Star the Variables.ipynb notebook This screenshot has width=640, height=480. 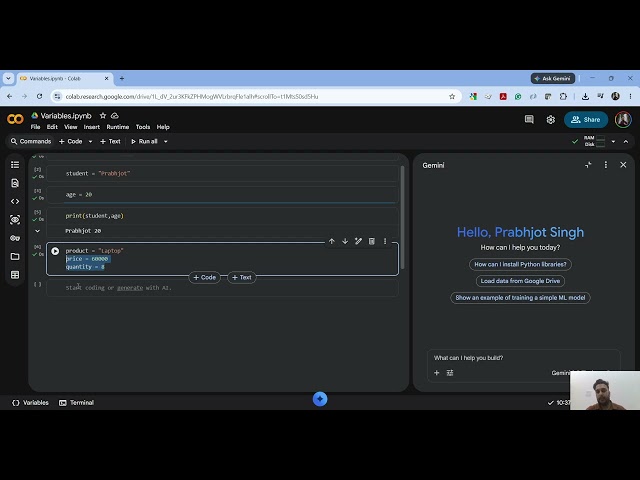tap(103, 116)
